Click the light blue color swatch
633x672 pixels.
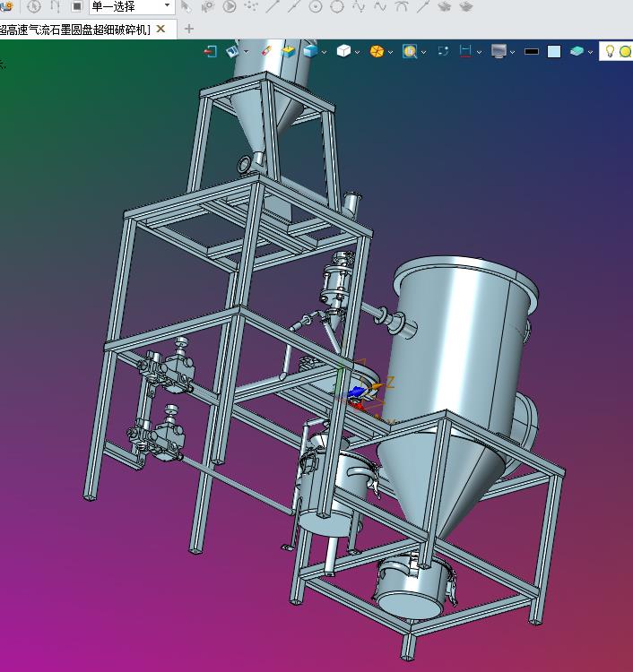pos(554,51)
